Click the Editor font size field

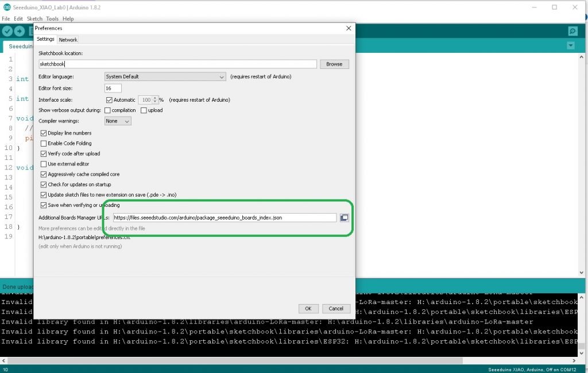113,88
